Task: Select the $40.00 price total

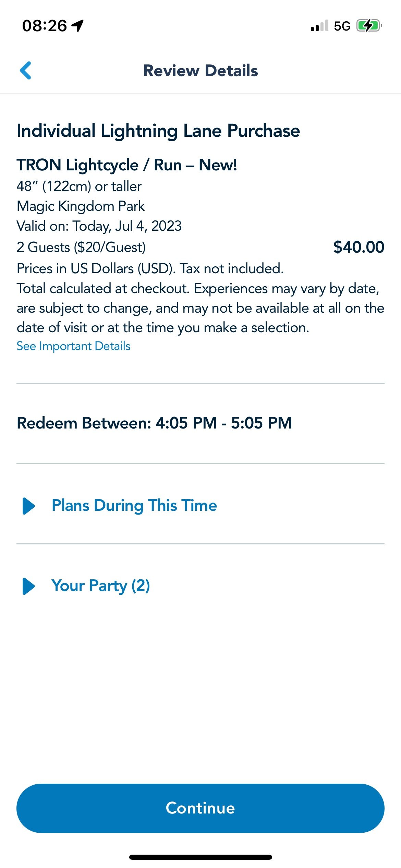Action: pos(359,247)
